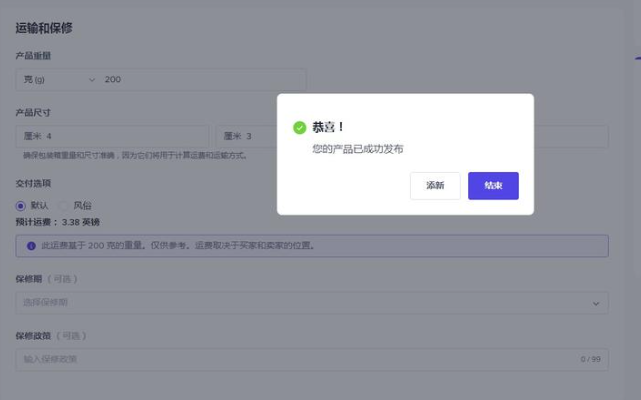
Task: Click the green success checkmark icon
Action: pos(299,128)
